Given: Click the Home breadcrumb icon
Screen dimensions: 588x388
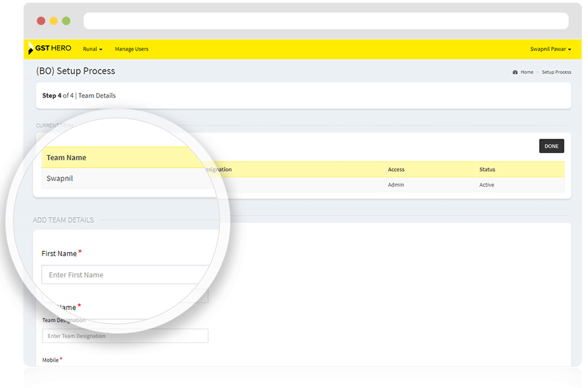Looking at the screenshot, I should [x=515, y=72].
